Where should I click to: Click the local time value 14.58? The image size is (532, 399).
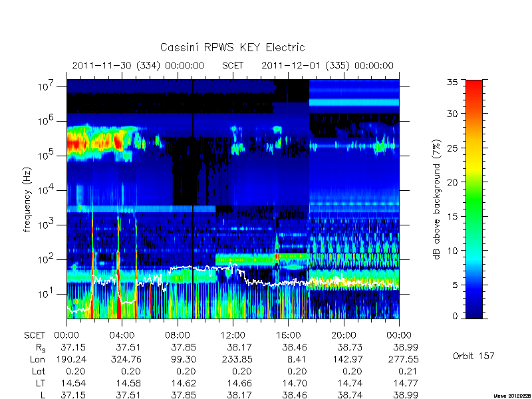point(128,383)
